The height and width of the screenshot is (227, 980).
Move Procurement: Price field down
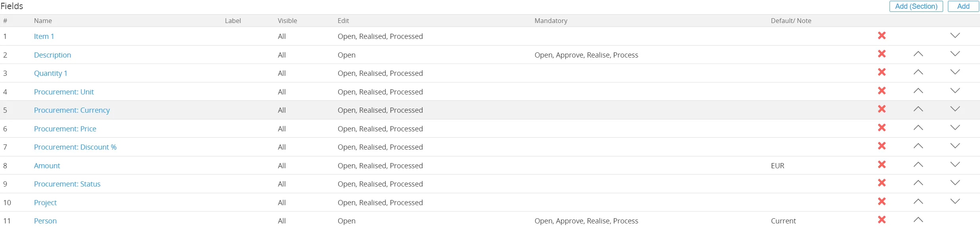tap(955, 127)
